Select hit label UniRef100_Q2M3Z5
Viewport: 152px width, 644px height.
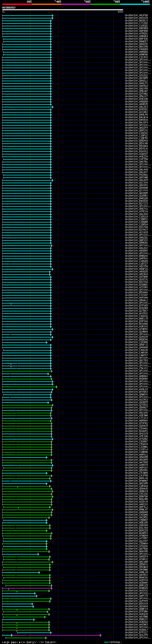[136, 337]
